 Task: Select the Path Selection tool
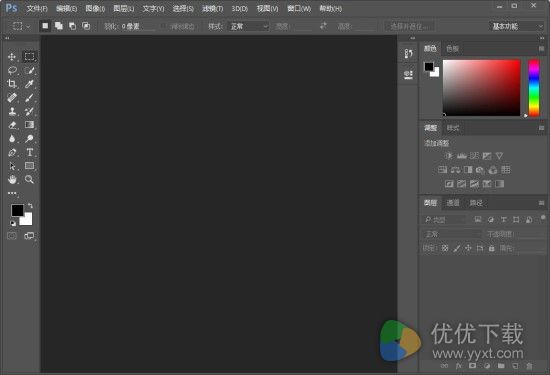coord(12,166)
